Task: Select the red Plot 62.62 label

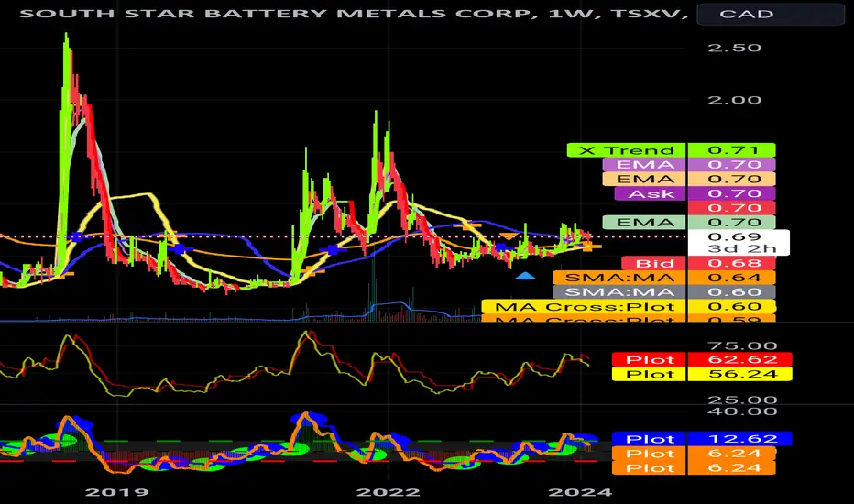Action: [x=702, y=359]
